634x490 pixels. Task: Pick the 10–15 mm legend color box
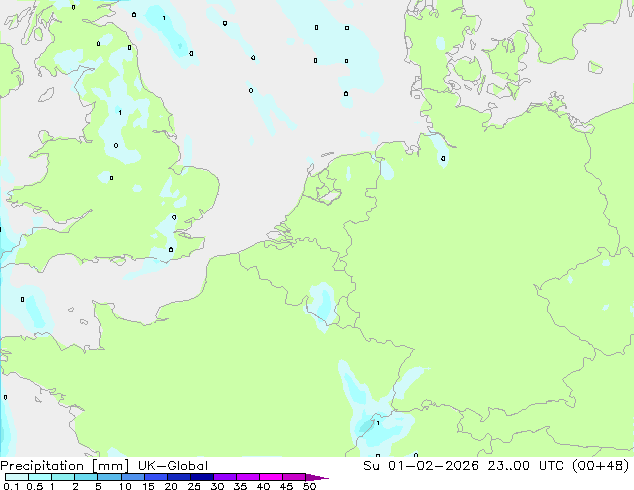[x=132, y=477]
